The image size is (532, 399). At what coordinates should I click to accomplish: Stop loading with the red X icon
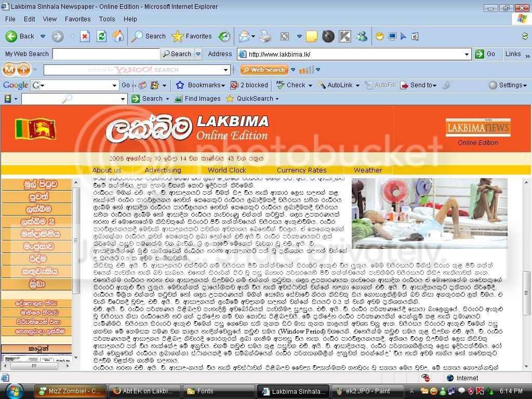click(85, 36)
